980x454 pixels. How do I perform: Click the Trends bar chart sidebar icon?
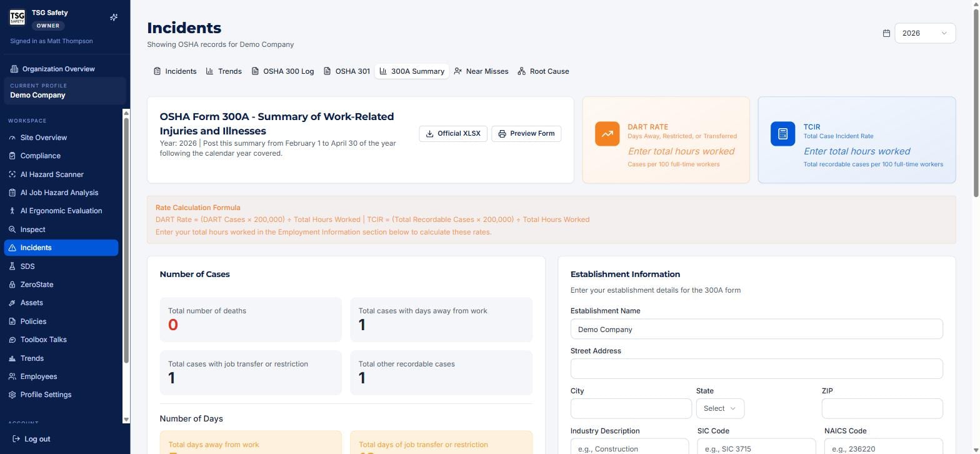pyautogui.click(x=12, y=358)
